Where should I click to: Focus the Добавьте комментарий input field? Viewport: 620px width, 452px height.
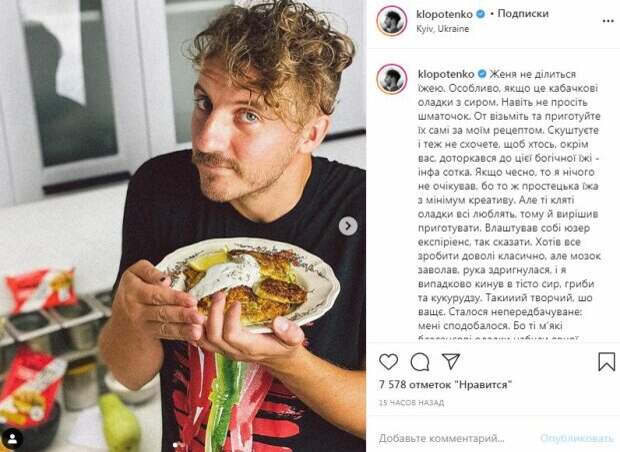click(455, 438)
